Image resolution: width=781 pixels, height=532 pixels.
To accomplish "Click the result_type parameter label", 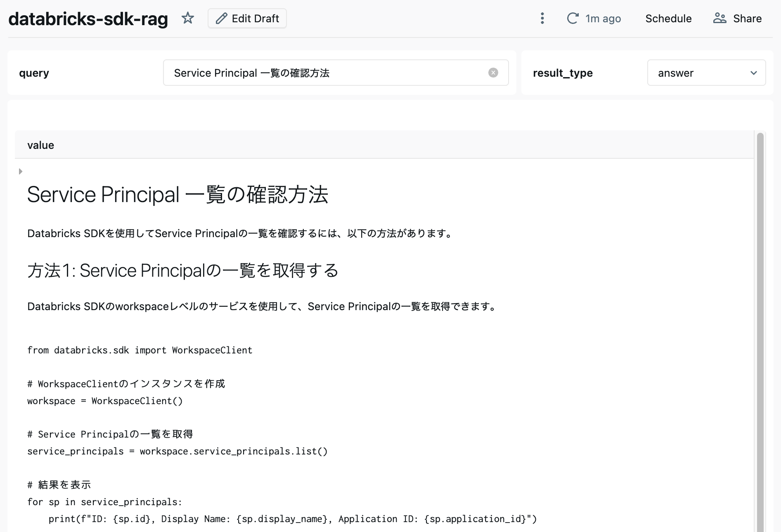I will [x=563, y=73].
